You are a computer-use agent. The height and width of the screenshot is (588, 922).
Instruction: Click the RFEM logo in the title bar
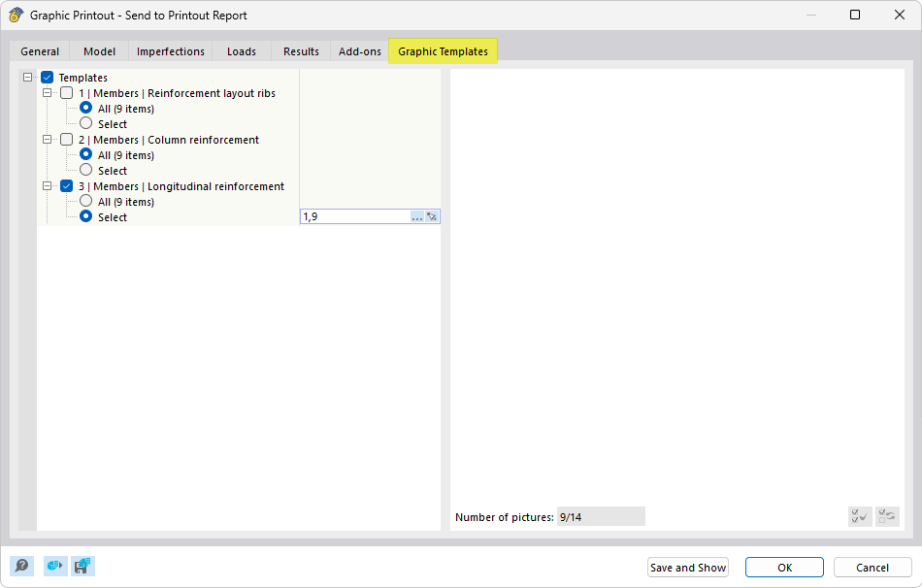(16, 15)
